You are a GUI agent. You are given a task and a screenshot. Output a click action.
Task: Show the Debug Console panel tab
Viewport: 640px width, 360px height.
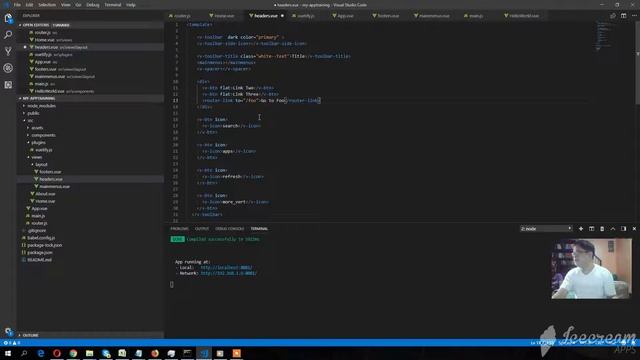coord(230,229)
